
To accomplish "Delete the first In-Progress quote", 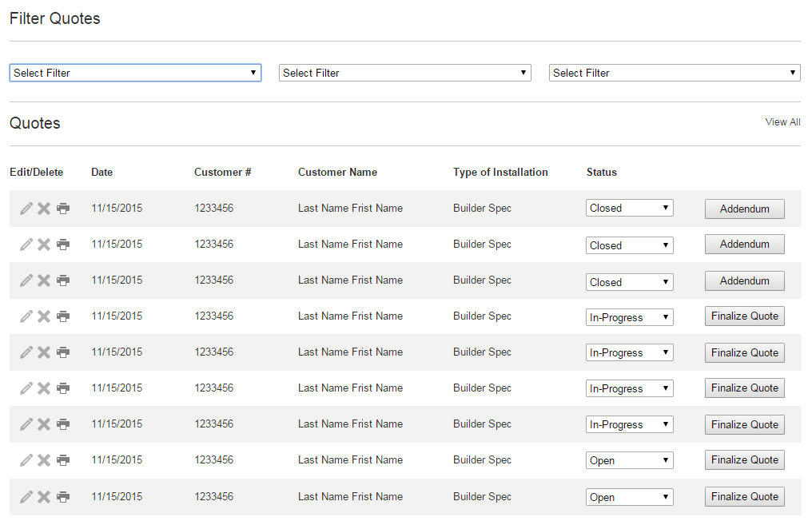I will 44,316.
